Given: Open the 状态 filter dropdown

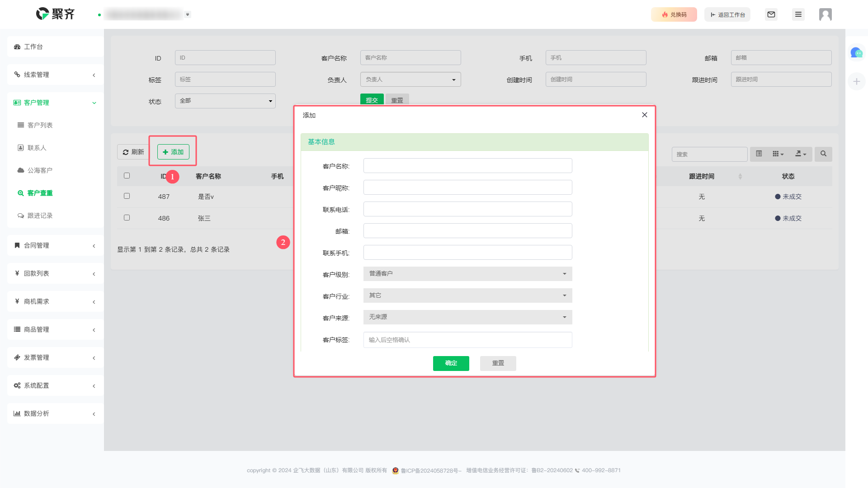Looking at the screenshot, I should coord(225,101).
